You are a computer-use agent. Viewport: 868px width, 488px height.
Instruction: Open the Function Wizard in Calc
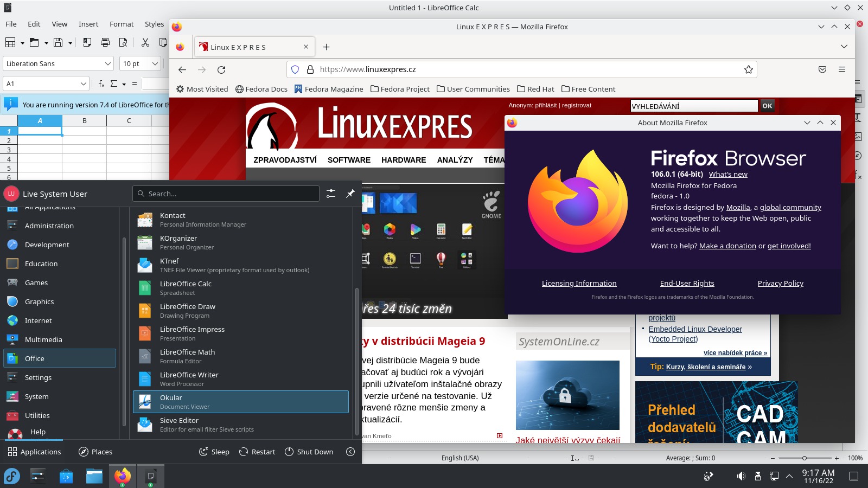(x=101, y=84)
